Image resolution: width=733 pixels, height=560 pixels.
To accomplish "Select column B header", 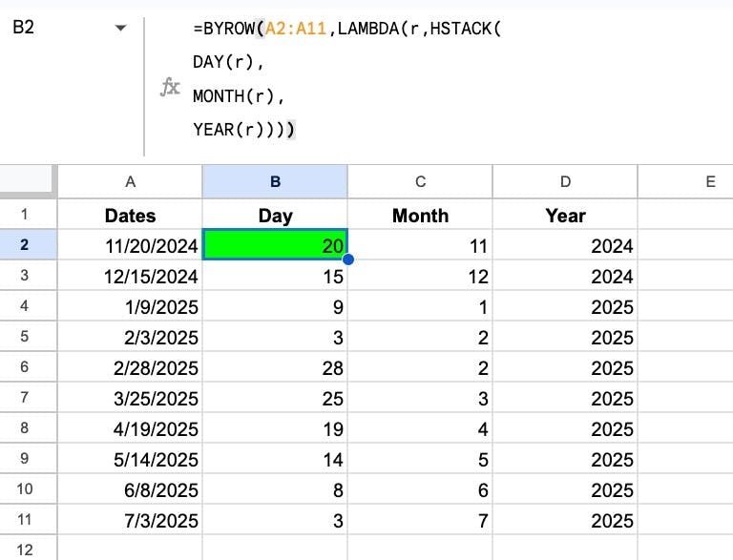I will 275,182.
